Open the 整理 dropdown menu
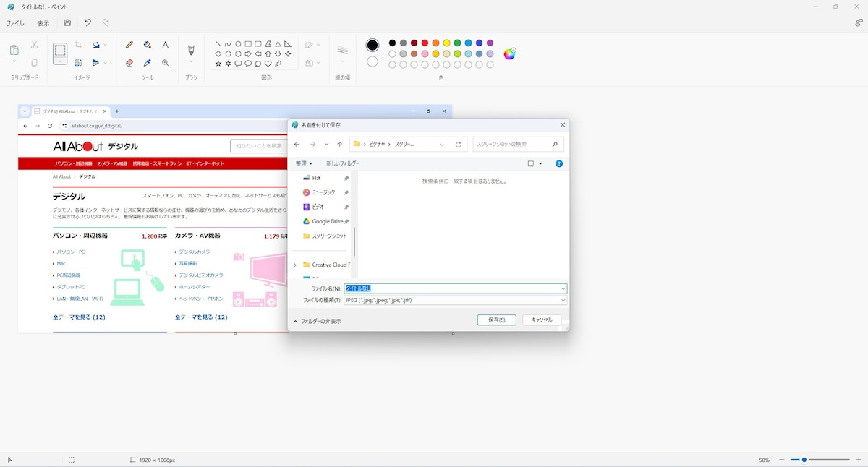 pyautogui.click(x=305, y=163)
